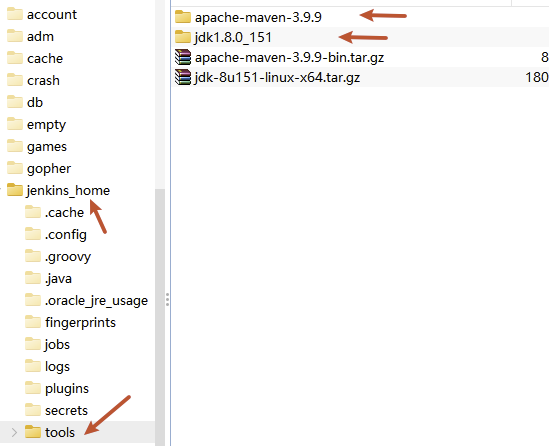Select the secrets folder in tree
This screenshot has height=446, width=549.
point(56,410)
